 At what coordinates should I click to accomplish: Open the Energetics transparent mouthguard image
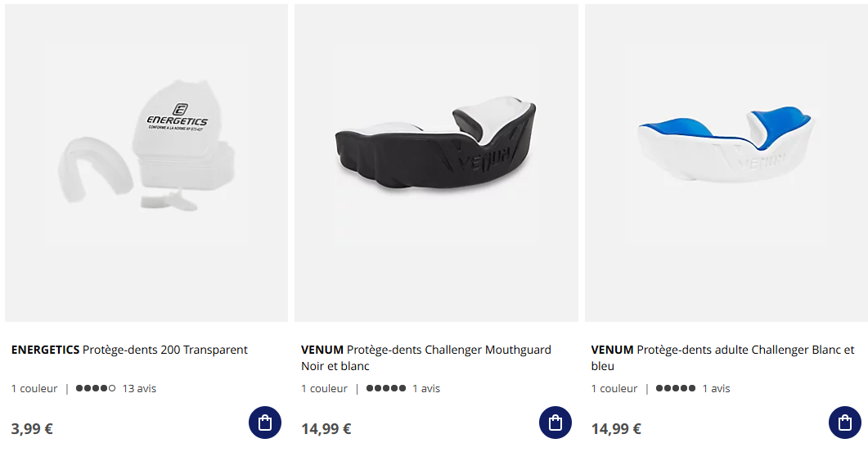click(146, 163)
